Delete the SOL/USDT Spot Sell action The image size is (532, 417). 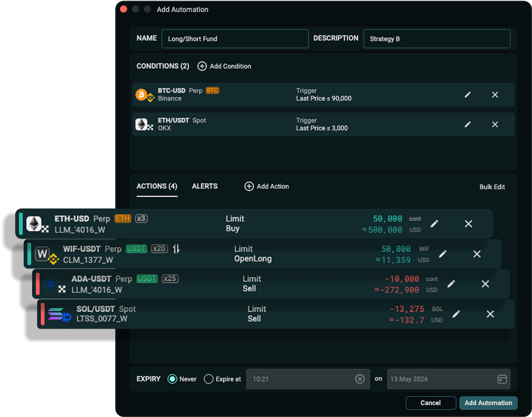pyautogui.click(x=490, y=314)
